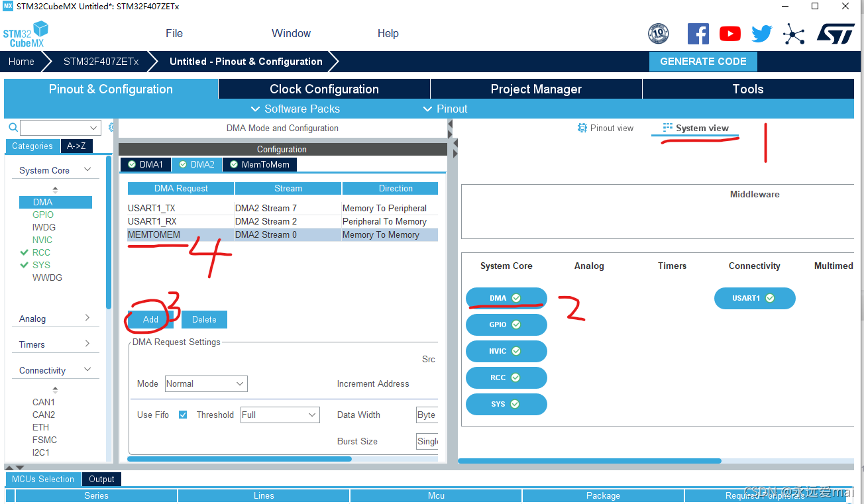Open the search combo box dropdown

93,128
